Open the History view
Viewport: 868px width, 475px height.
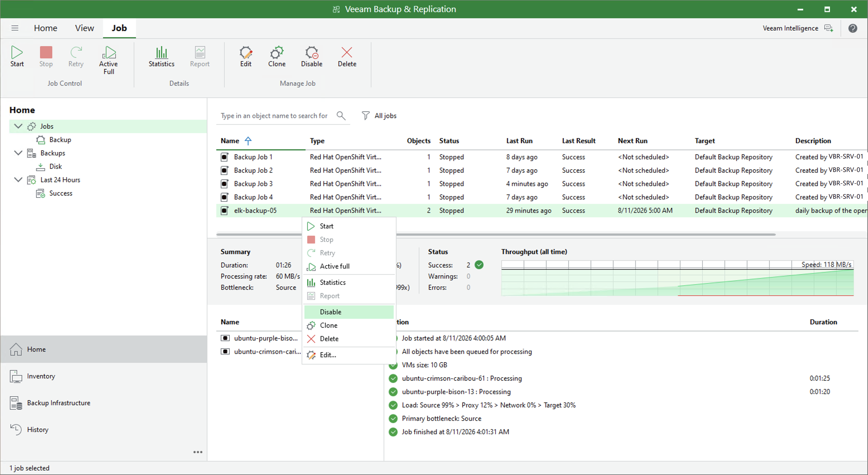tap(104, 430)
